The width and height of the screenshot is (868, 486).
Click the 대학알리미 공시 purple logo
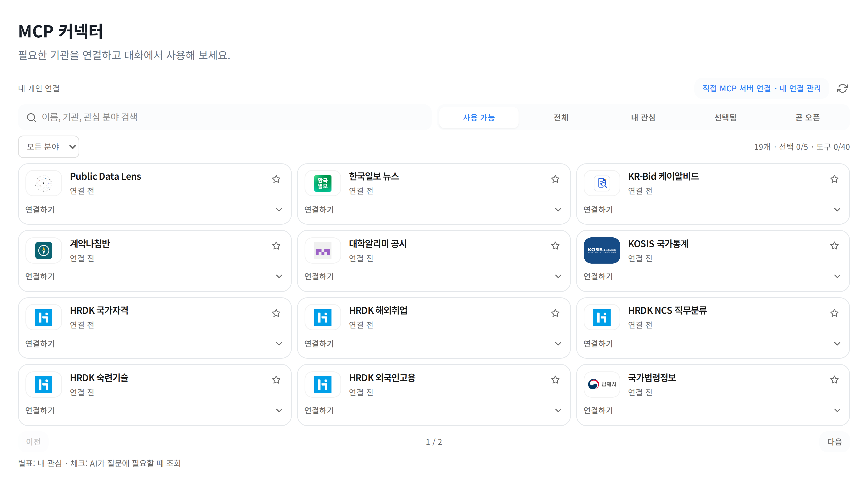(323, 250)
